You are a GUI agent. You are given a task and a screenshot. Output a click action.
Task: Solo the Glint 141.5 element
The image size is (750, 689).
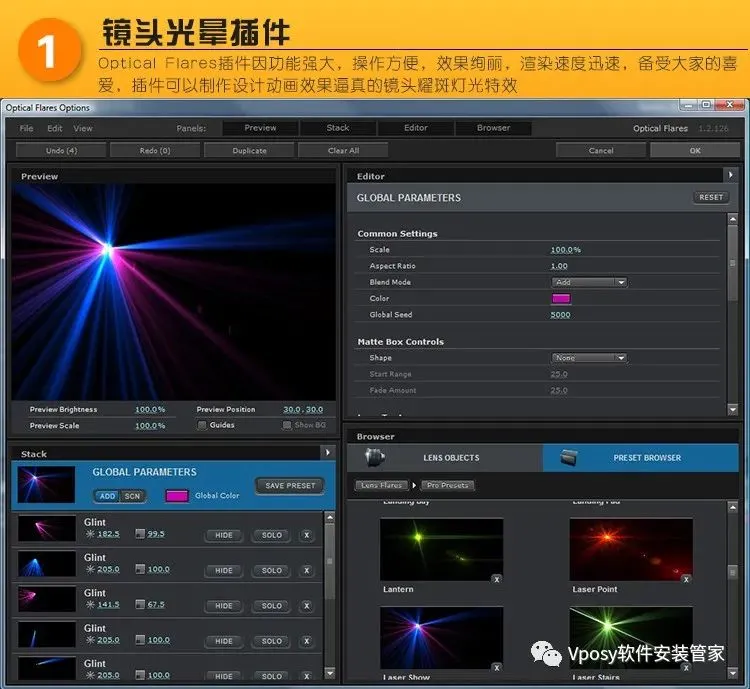click(272, 606)
